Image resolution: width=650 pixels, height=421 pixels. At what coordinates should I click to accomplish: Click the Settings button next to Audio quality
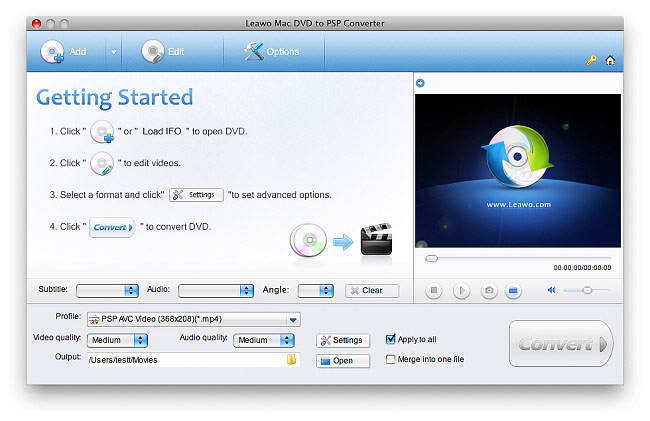343,340
